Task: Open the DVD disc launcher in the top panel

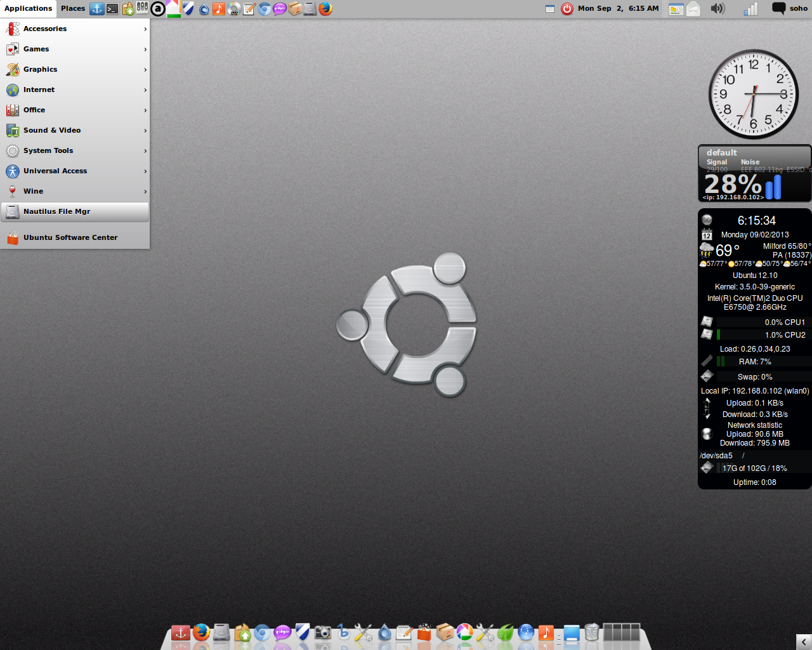Action: click(x=234, y=9)
